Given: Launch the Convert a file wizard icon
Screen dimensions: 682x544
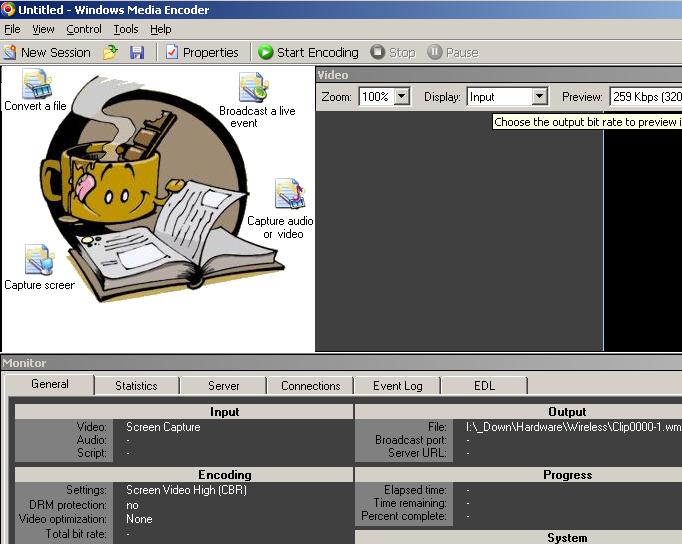Looking at the screenshot, I should pyautogui.click(x=37, y=84).
